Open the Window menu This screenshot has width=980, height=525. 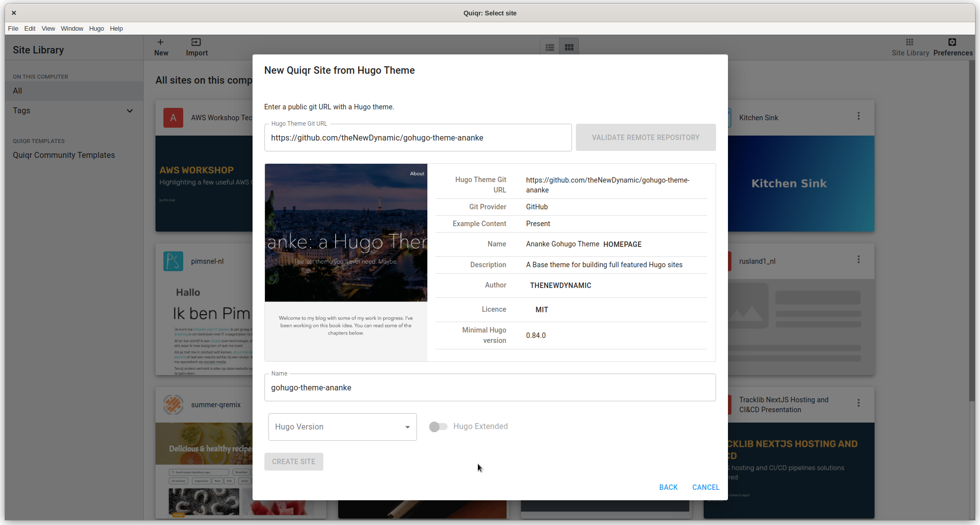click(72, 29)
